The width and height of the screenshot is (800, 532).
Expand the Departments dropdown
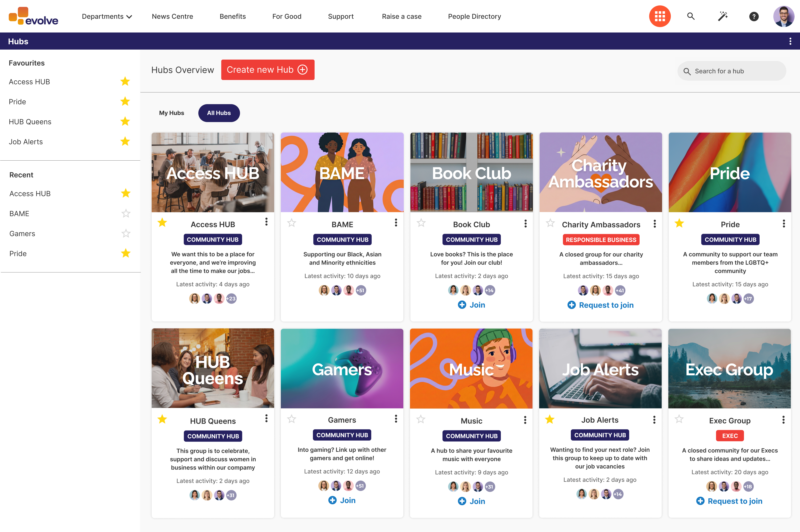(107, 16)
